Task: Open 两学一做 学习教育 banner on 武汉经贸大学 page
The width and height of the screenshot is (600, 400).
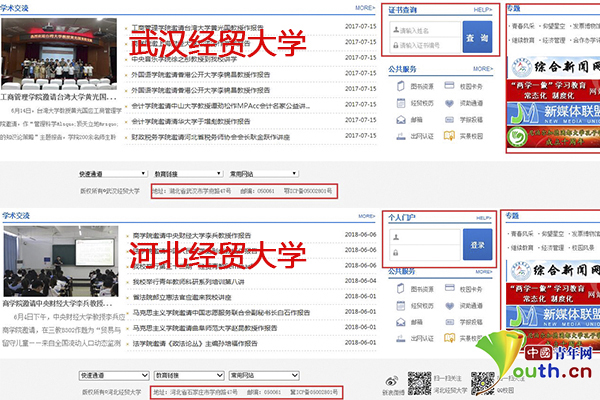Action: point(554,90)
